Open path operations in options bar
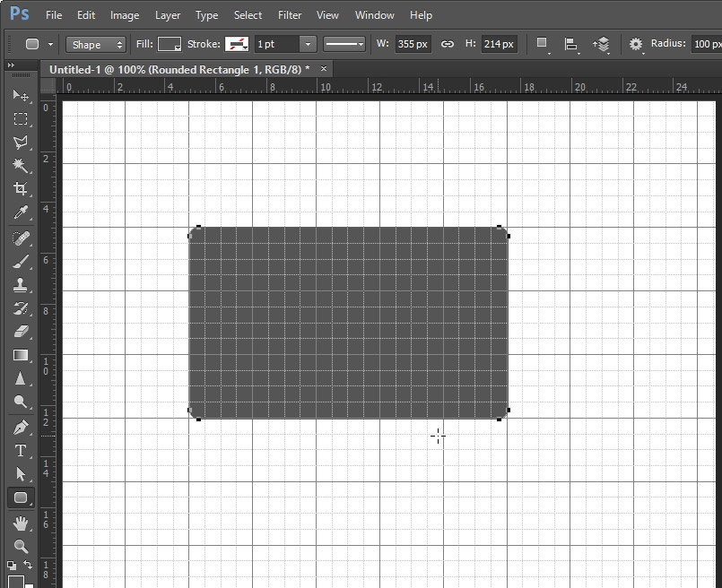Image resolution: width=722 pixels, height=588 pixels. point(543,44)
